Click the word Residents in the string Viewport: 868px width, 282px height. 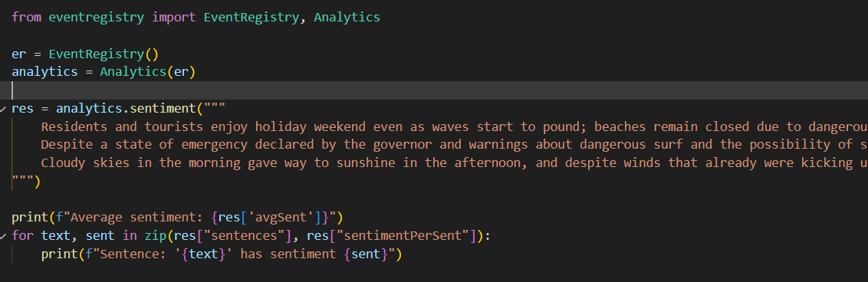pyautogui.click(x=74, y=126)
